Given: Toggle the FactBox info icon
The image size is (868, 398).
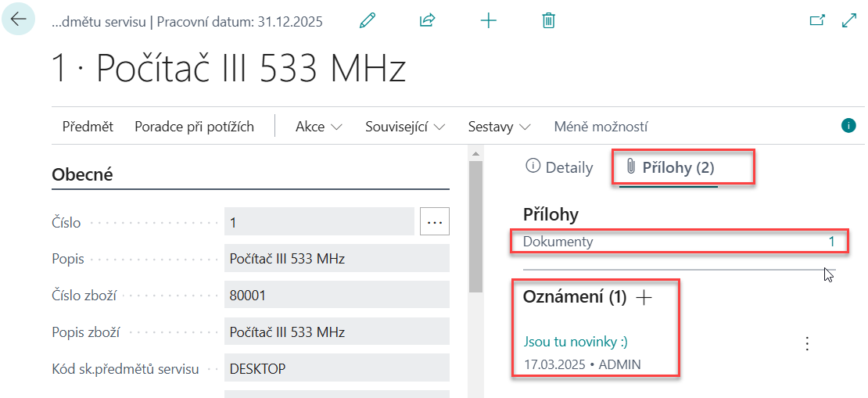Looking at the screenshot, I should point(848,126).
